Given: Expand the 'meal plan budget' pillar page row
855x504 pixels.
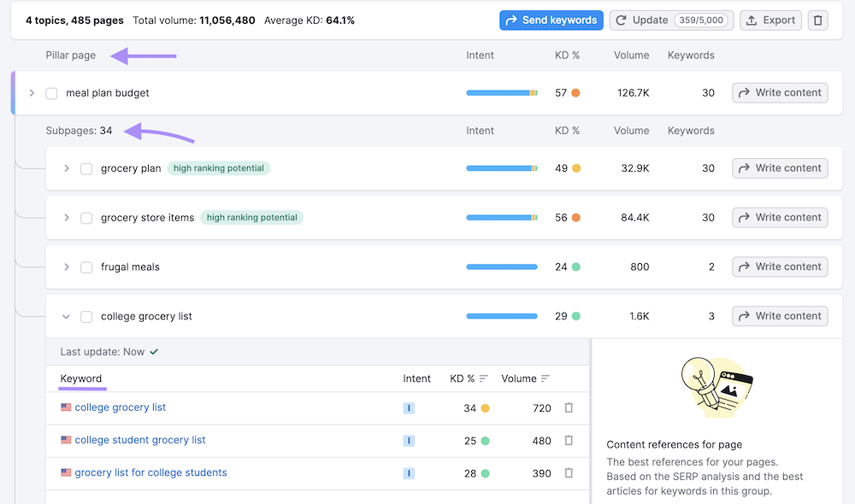Looking at the screenshot, I should tap(32, 92).
